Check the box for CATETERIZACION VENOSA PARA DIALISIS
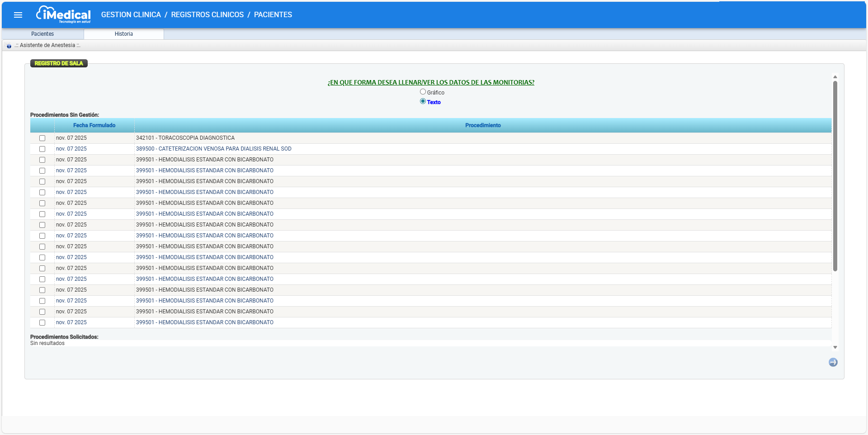 pyautogui.click(x=42, y=149)
